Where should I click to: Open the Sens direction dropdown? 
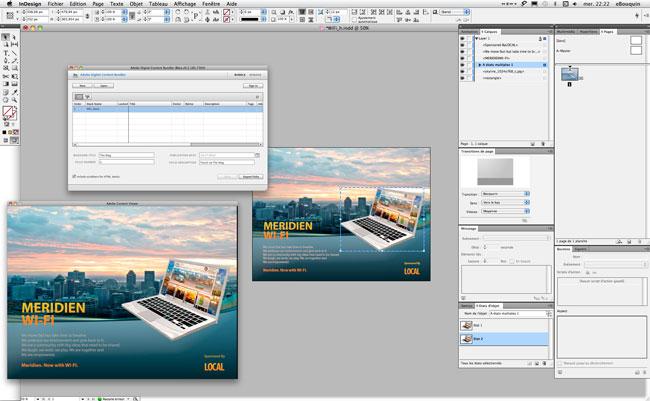pyautogui.click(x=505, y=202)
